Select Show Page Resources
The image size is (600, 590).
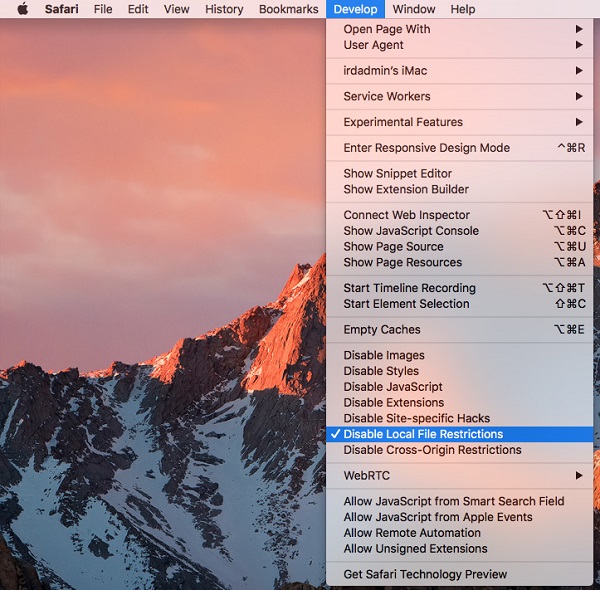pos(460,262)
